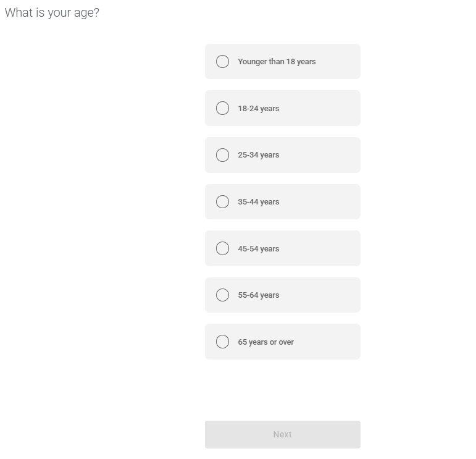Pick the 55-64 years radio circle
This screenshot has height=459, width=476.
pos(223,295)
